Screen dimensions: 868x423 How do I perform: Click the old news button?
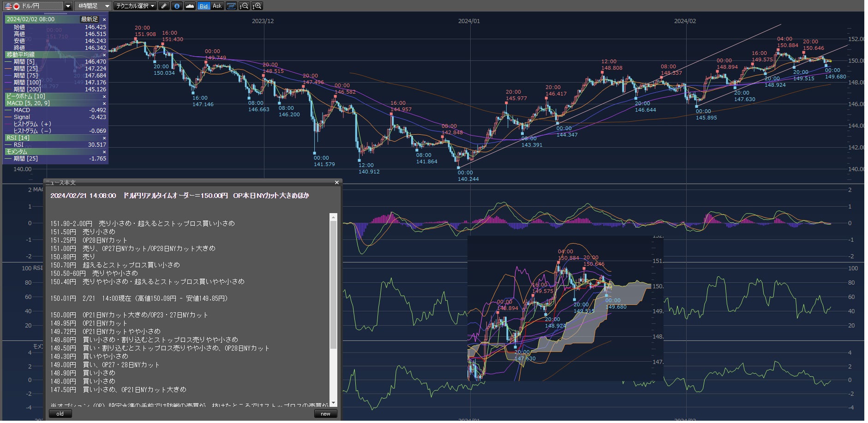coord(60,414)
